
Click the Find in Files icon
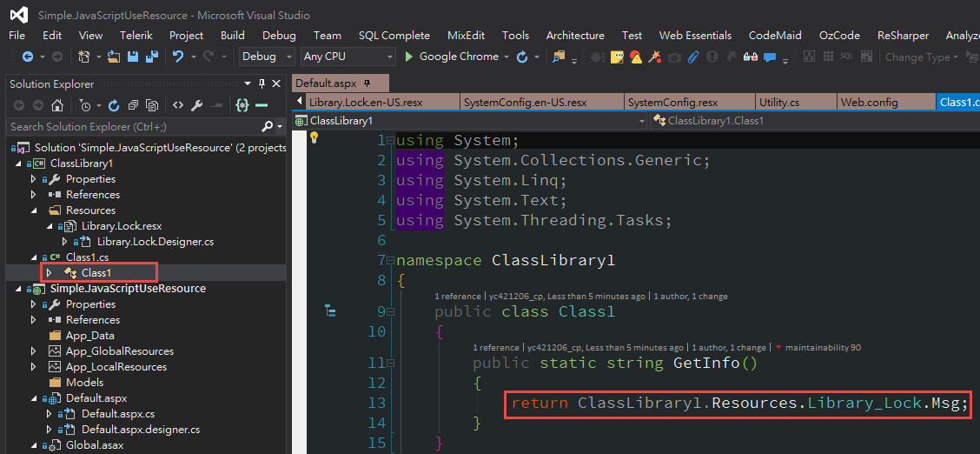559,57
